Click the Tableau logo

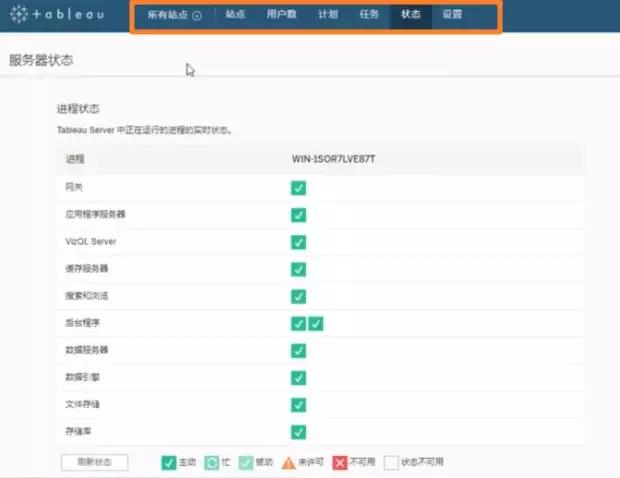(58, 16)
